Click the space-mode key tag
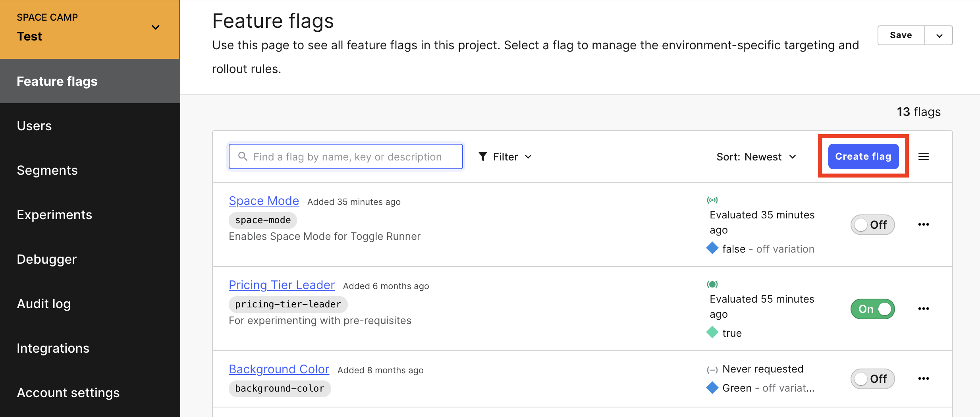Image resolution: width=980 pixels, height=417 pixels. (263, 220)
